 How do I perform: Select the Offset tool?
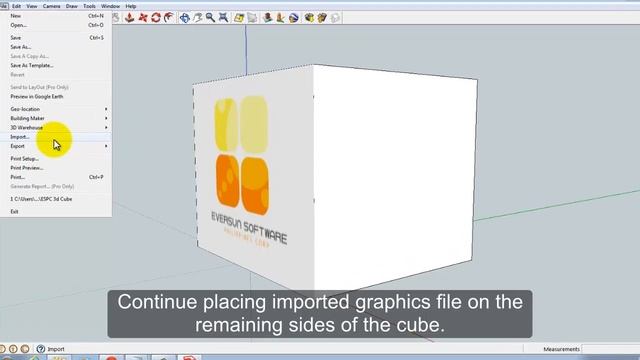169,18
